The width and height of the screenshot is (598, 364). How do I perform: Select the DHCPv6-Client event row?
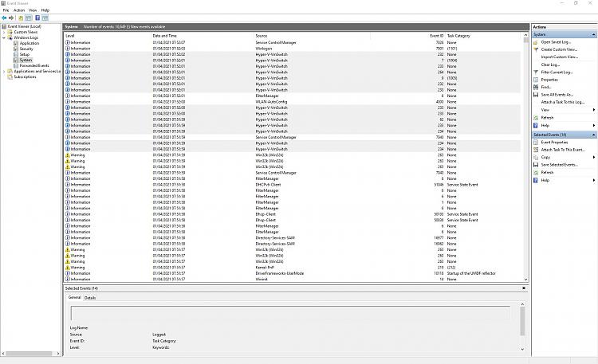click(293, 185)
